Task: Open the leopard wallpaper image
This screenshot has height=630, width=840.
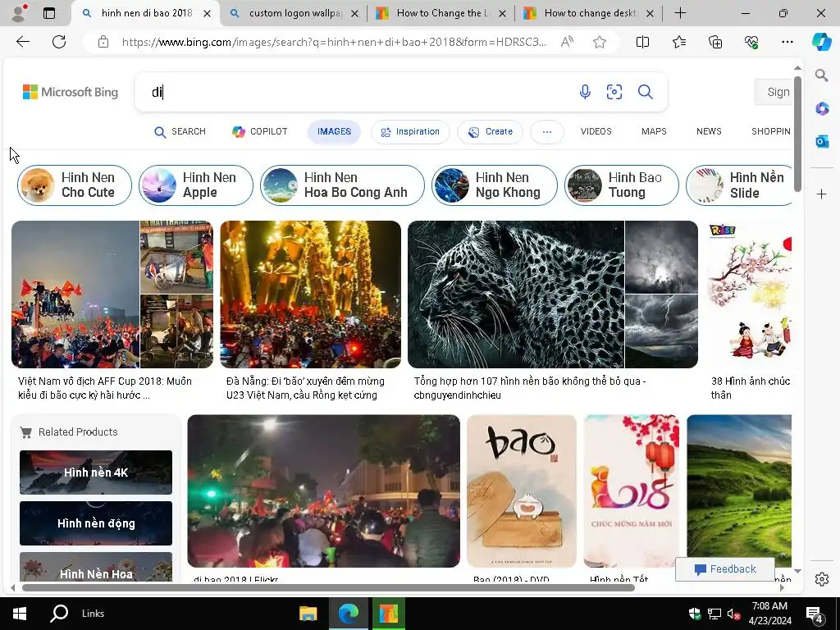Action: (x=516, y=294)
